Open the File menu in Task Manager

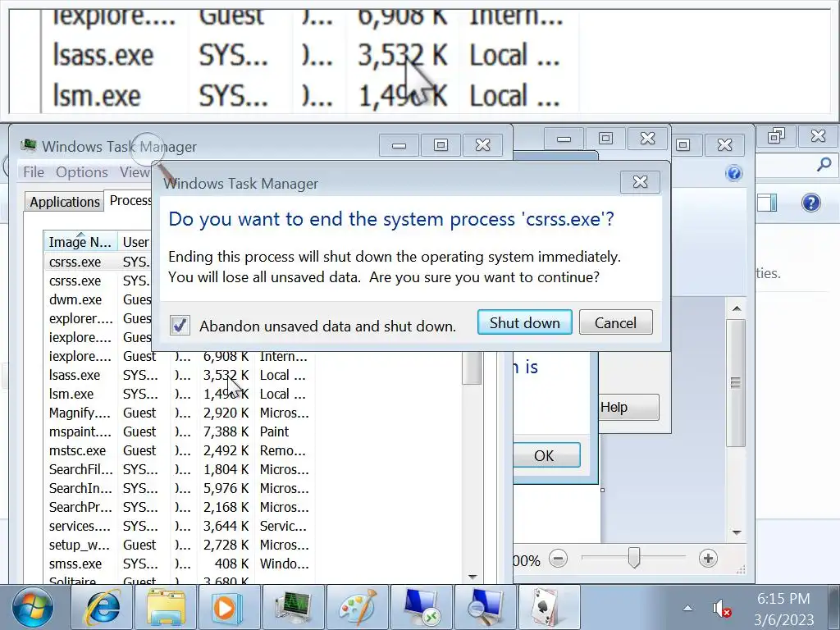(x=33, y=172)
